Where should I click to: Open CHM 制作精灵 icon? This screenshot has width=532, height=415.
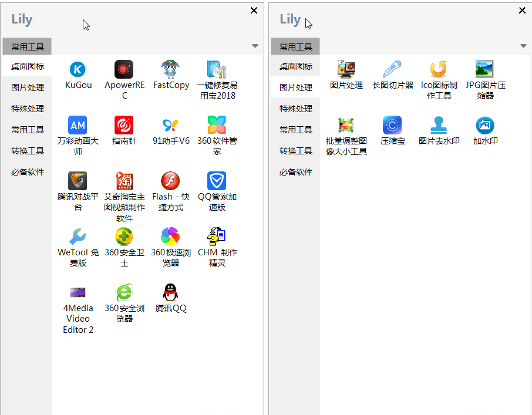[217, 237]
